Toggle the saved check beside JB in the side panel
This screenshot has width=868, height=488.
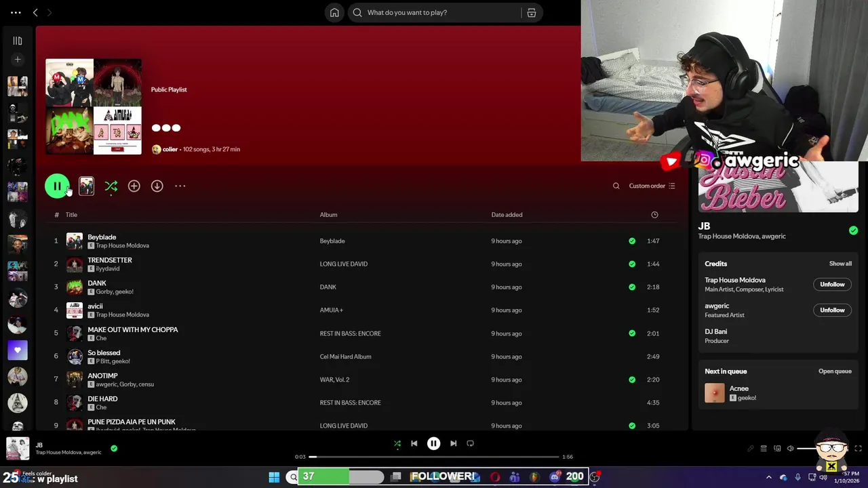(853, 230)
